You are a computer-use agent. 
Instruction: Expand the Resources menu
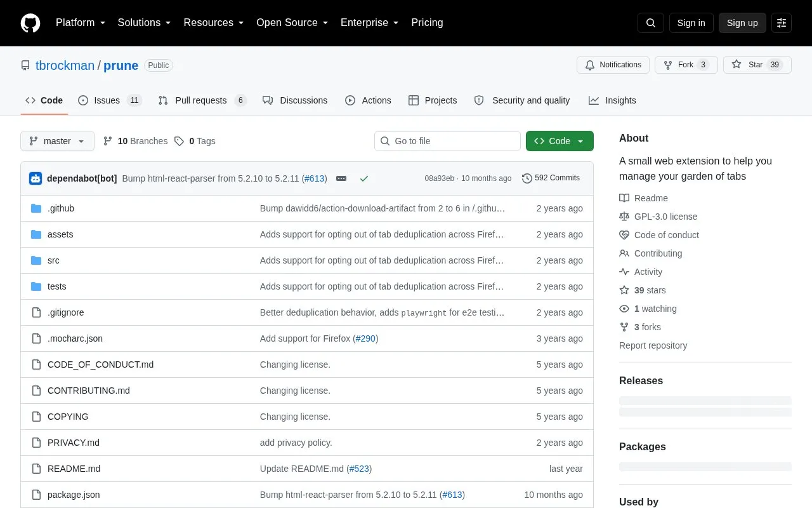(x=214, y=23)
